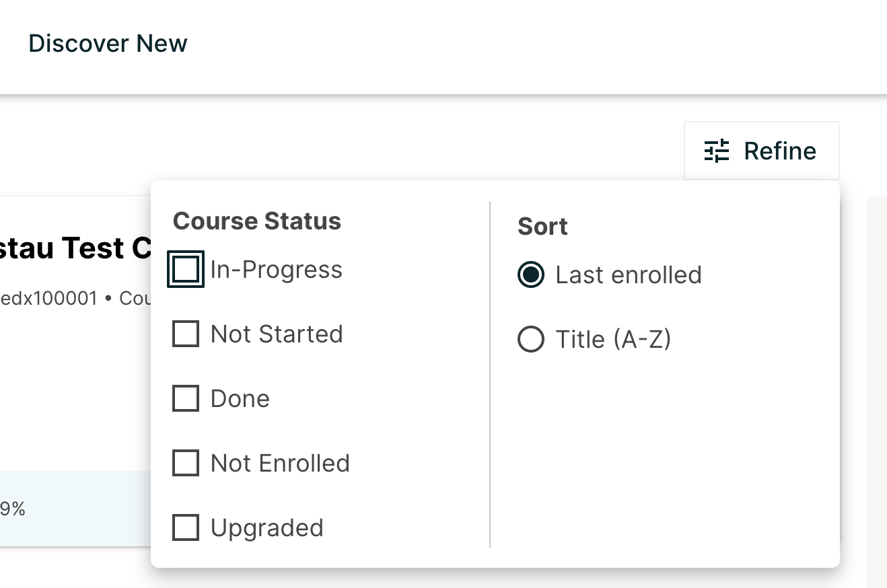
Task: Tick the In-Progress checkbox box
Action: click(186, 269)
